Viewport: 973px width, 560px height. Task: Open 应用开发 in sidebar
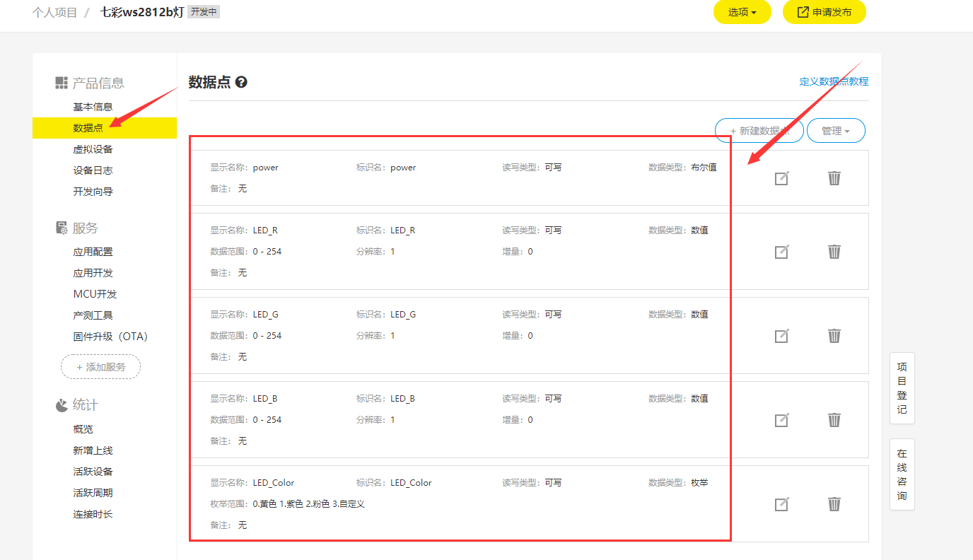click(x=93, y=273)
